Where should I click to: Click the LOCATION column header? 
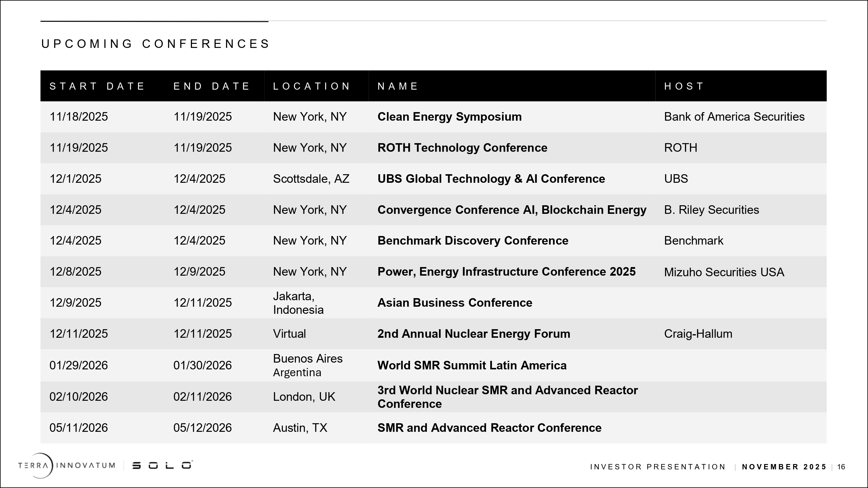pyautogui.click(x=312, y=86)
